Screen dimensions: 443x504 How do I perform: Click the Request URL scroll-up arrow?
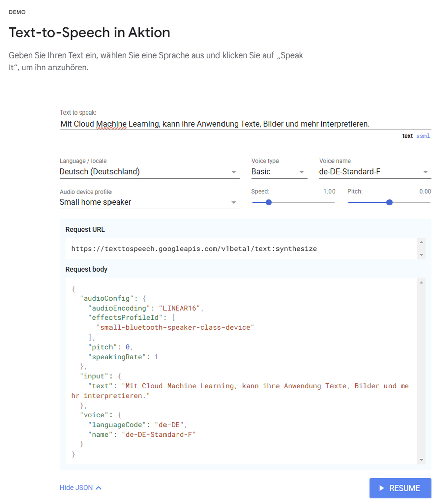tap(421, 242)
